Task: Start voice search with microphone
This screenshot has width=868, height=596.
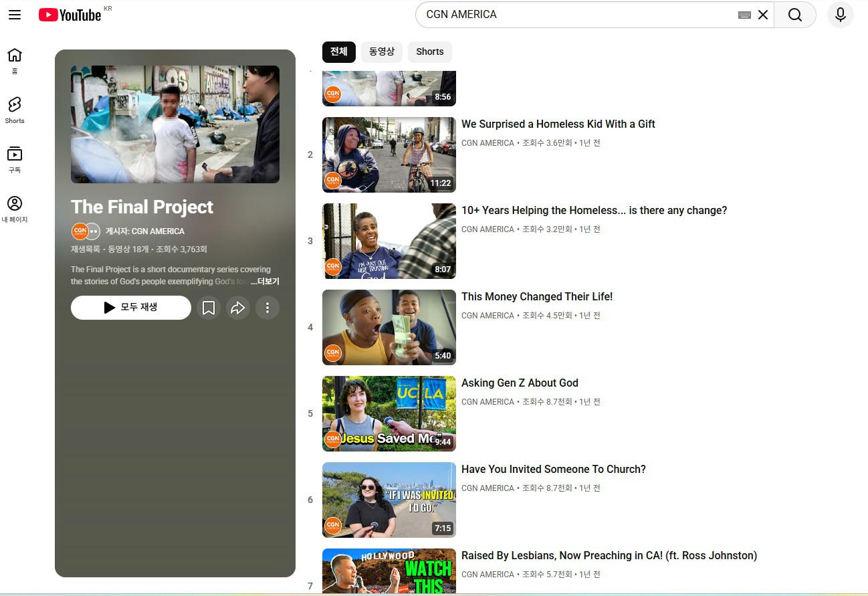Action: coord(840,15)
